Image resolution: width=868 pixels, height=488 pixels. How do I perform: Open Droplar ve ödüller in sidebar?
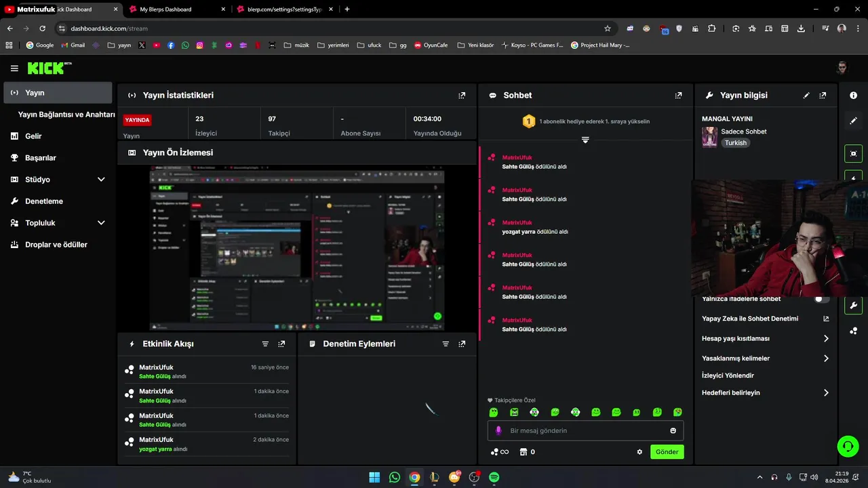point(58,245)
